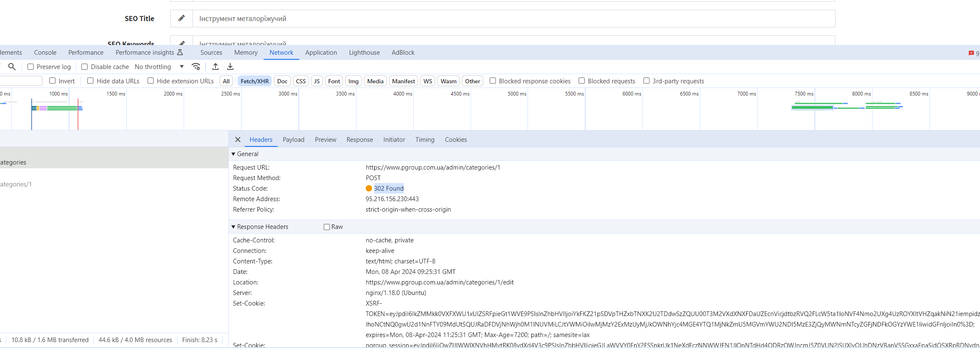
Task: Close the request details panel
Action: tap(238, 140)
